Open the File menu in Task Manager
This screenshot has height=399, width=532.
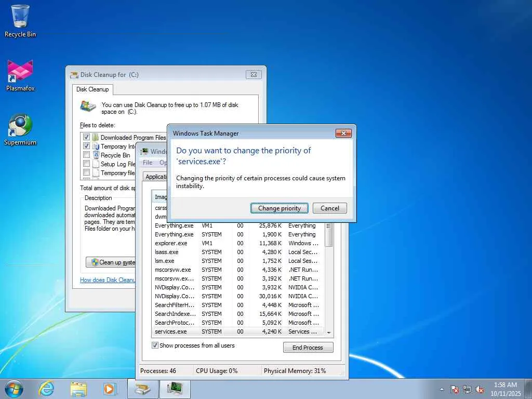pyautogui.click(x=148, y=163)
